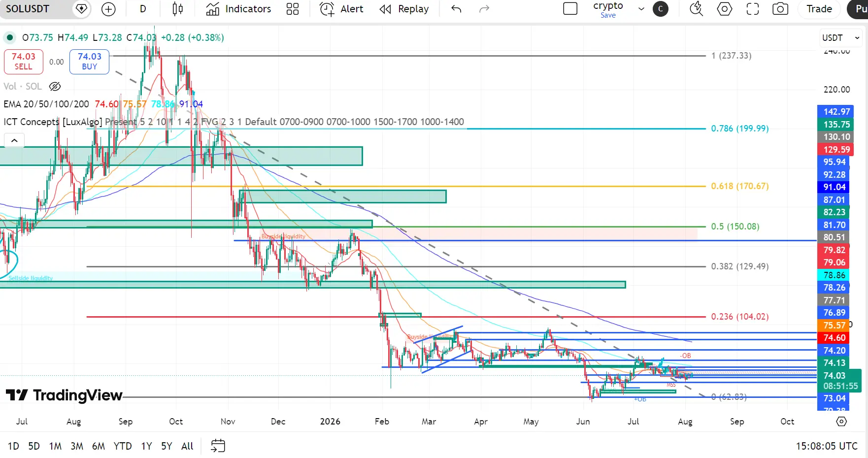868x458 pixels.
Task: Open timezone menu at 15:08:05 UTC
Action: pos(827,446)
